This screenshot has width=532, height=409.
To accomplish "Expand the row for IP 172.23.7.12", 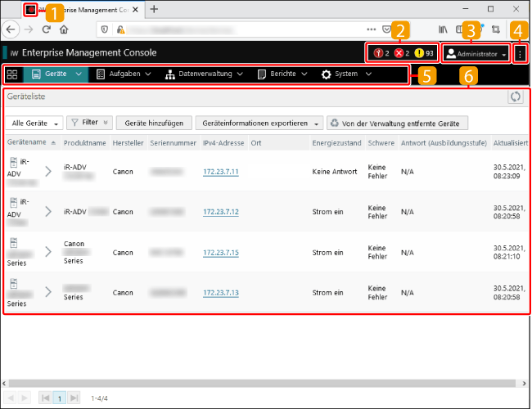I will coord(47,212).
